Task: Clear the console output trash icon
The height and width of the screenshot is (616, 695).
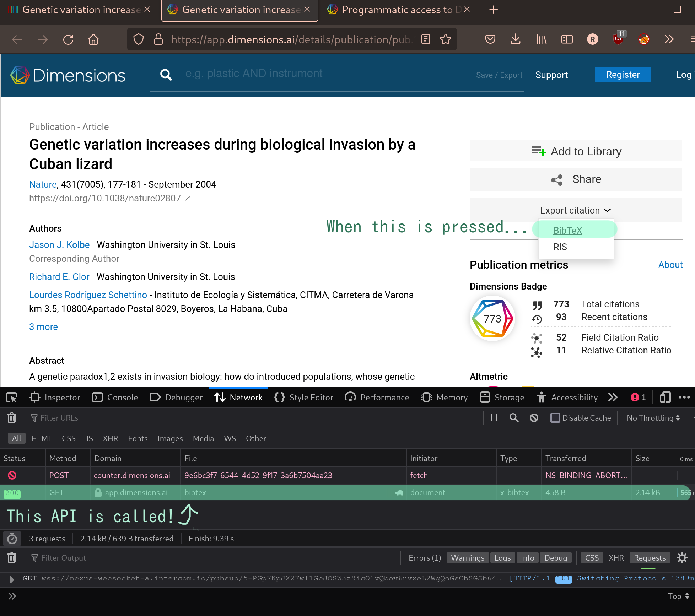Action: [x=12, y=558]
